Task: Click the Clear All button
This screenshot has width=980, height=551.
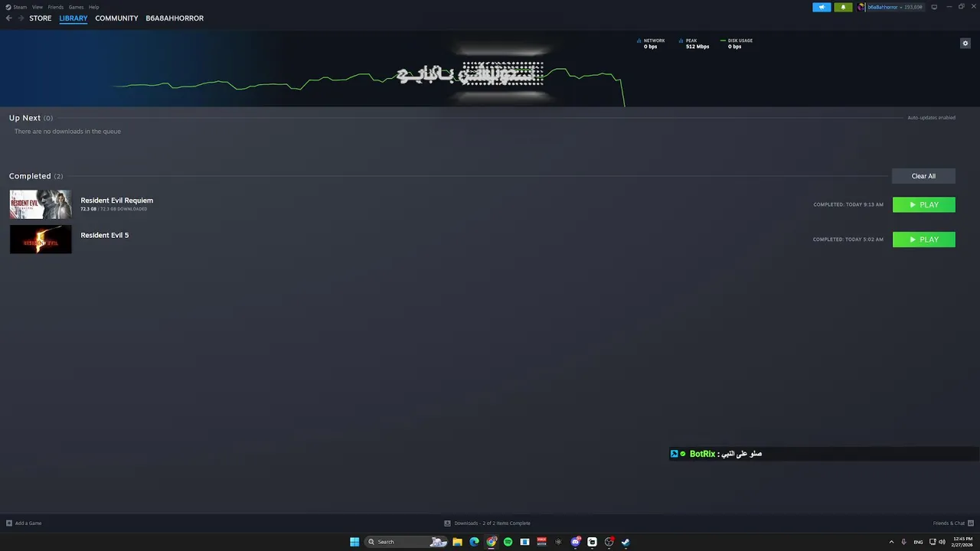Action: click(x=923, y=176)
